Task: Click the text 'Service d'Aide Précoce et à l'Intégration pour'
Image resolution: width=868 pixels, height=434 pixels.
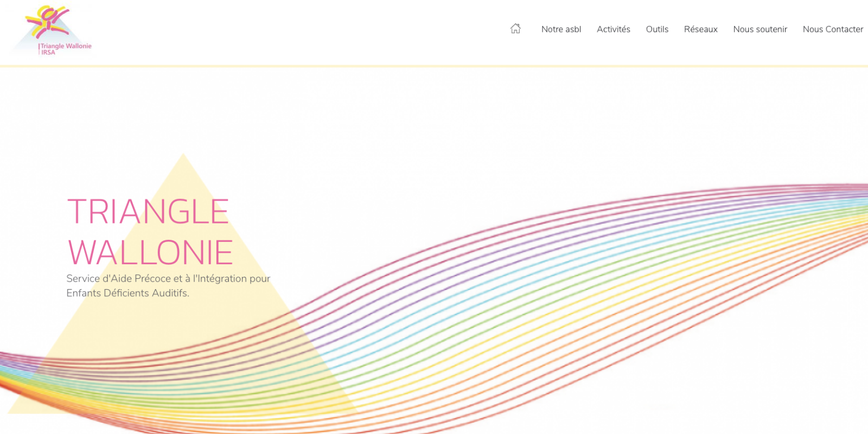Action: tap(168, 278)
